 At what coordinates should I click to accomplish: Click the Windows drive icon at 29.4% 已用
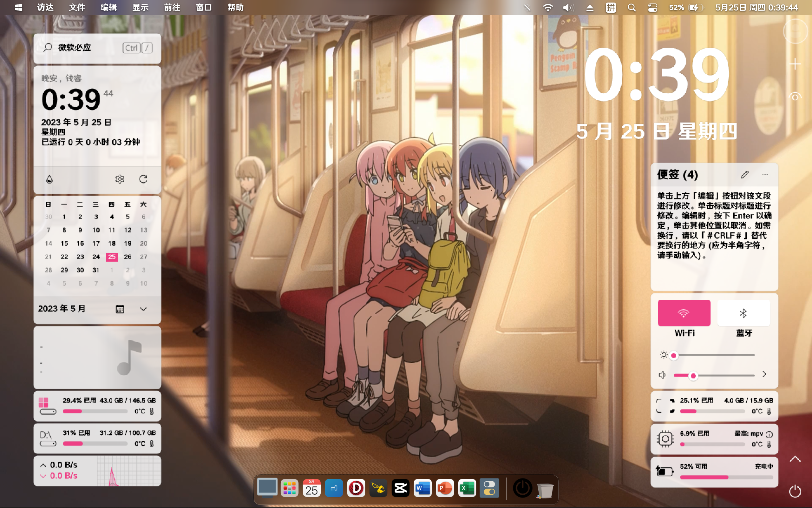pyautogui.click(x=47, y=406)
